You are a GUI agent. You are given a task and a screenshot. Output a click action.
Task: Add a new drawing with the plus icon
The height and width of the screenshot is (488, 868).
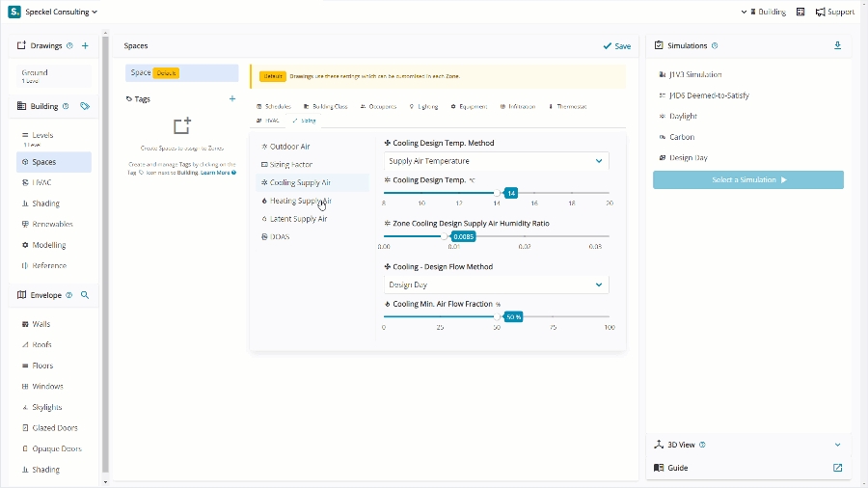click(x=85, y=45)
